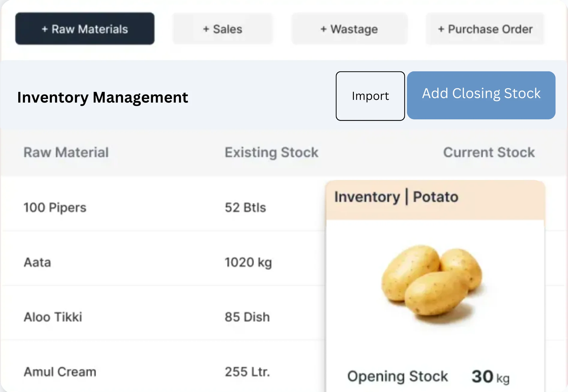Open the Raw Materials tab
Screen dimensions: 568x392
[85, 29]
